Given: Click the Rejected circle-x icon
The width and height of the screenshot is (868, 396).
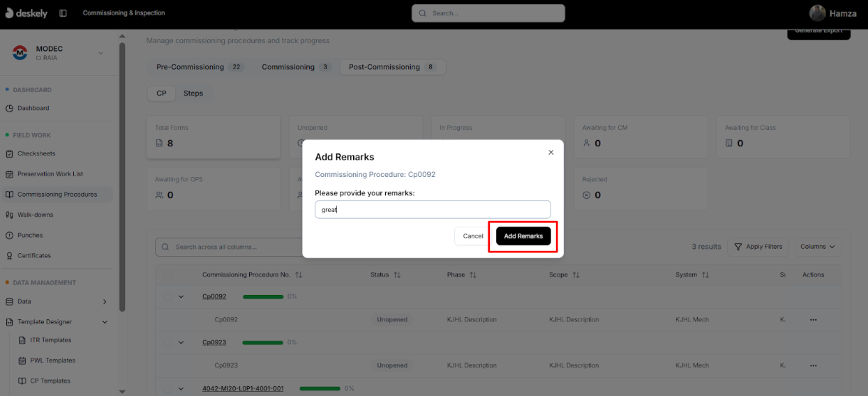Looking at the screenshot, I should [x=586, y=195].
